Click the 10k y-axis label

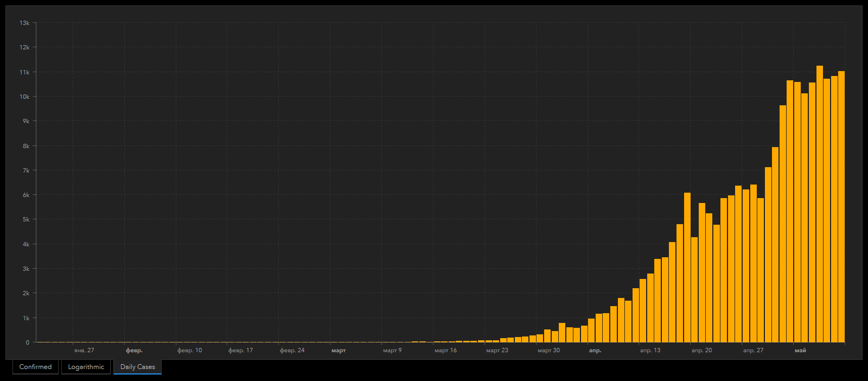click(24, 97)
